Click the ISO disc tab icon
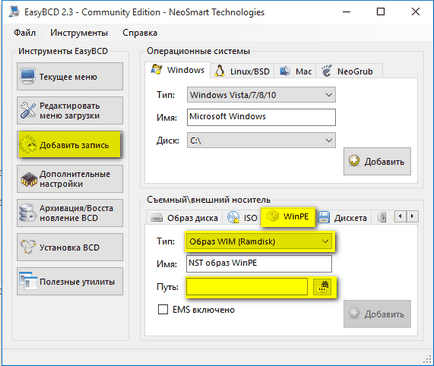This screenshot has width=434, height=366. (233, 218)
